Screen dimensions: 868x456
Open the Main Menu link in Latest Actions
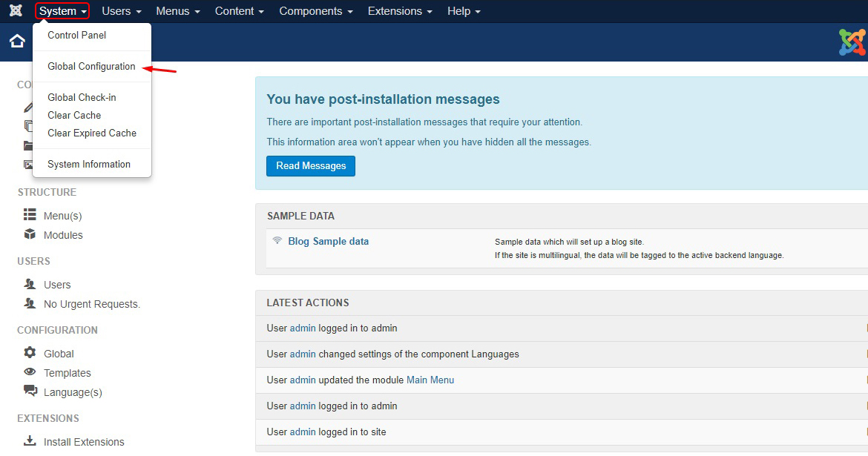[x=430, y=380]
